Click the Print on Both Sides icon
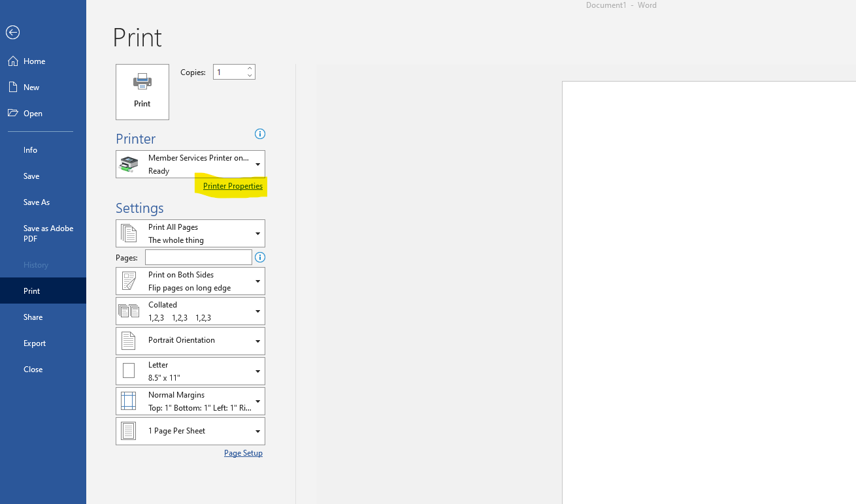Screen dimensions: 856x504 [x=129, y=281]
